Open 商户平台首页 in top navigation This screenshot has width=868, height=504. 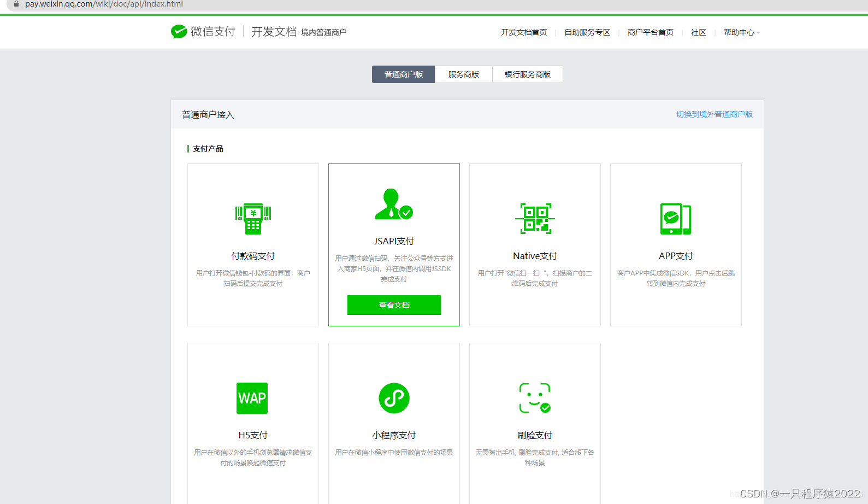(651, 32)
